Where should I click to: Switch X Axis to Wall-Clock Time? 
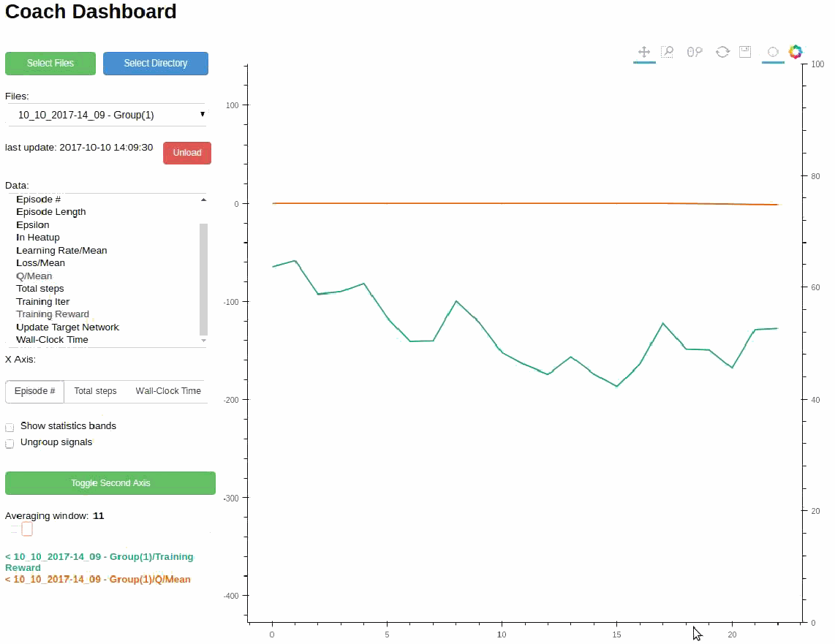point(167,391)
